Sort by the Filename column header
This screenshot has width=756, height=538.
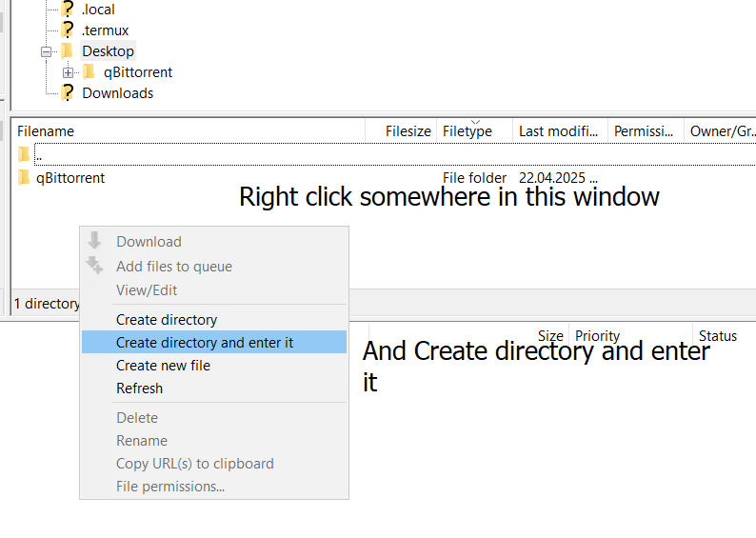point(188,131)
